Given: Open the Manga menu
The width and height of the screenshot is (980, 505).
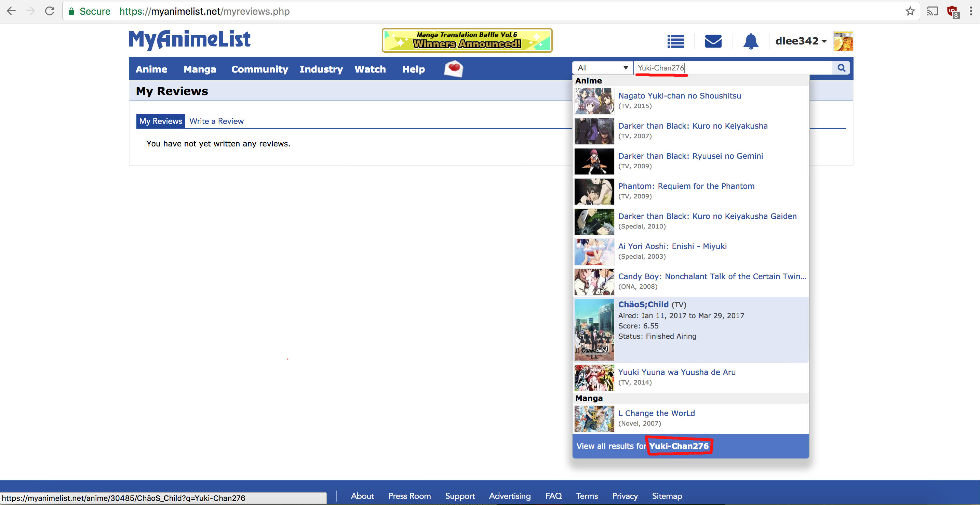Looking at the screenshot, I should [x=200, y=69].
